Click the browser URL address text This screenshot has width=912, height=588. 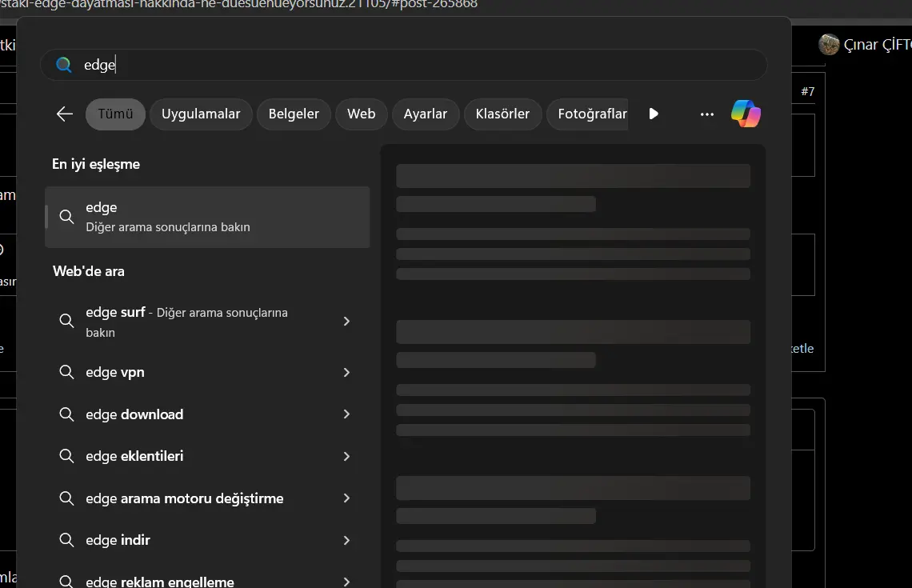tap(238, 5)
